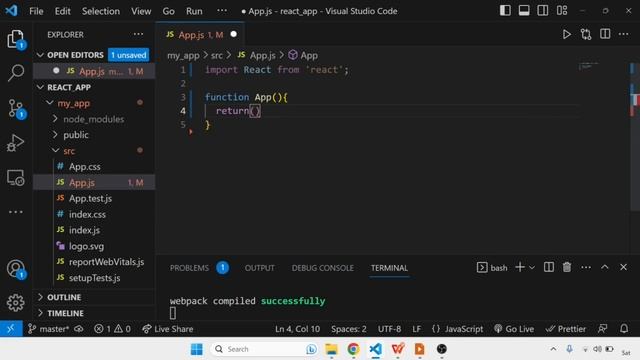Open editor More Actions ellipsis
This screenshot has width=640, height=360.
624,34
